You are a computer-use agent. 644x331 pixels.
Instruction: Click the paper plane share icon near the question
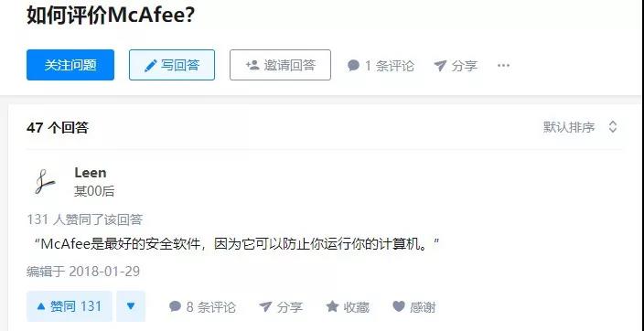(440, 66)
